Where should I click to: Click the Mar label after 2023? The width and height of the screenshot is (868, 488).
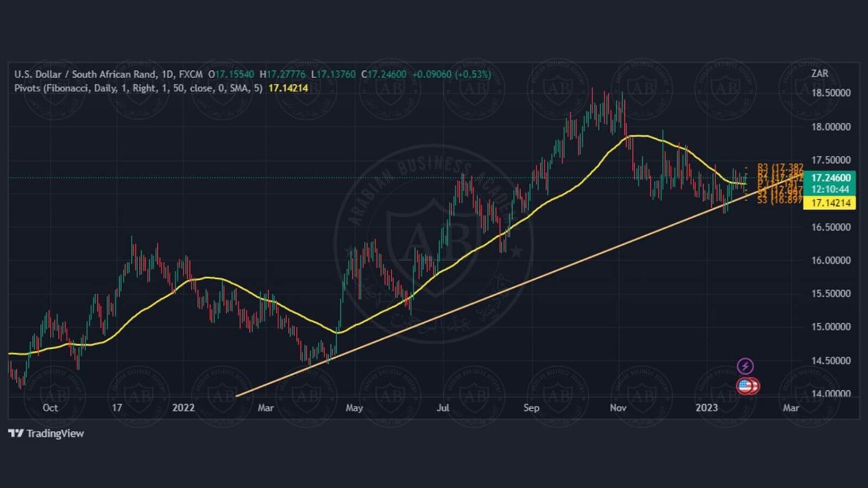coord(791,408)
